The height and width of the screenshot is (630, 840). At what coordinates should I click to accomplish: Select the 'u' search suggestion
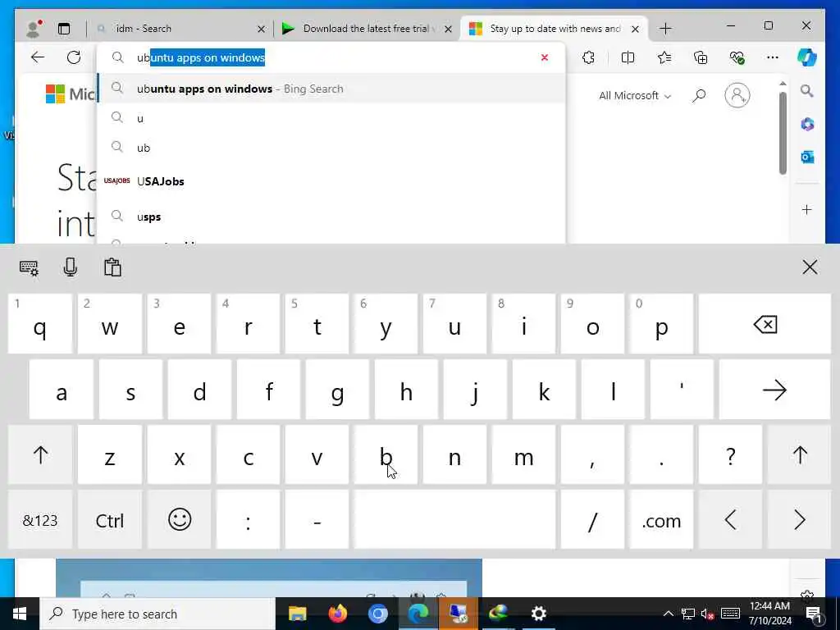(331, 118)
